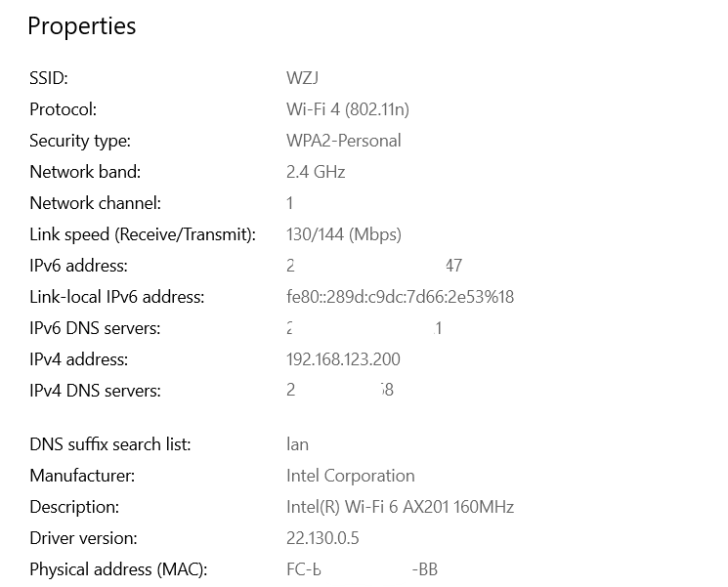Click the WPA2-Personal security type value
The width and height of the screenshot is (728, 587).
click(344, 141)
